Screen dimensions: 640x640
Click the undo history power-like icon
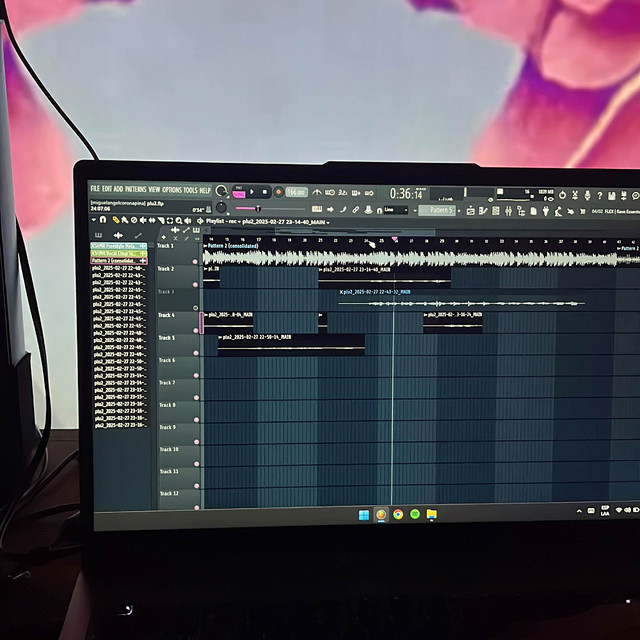coord(562,195)
